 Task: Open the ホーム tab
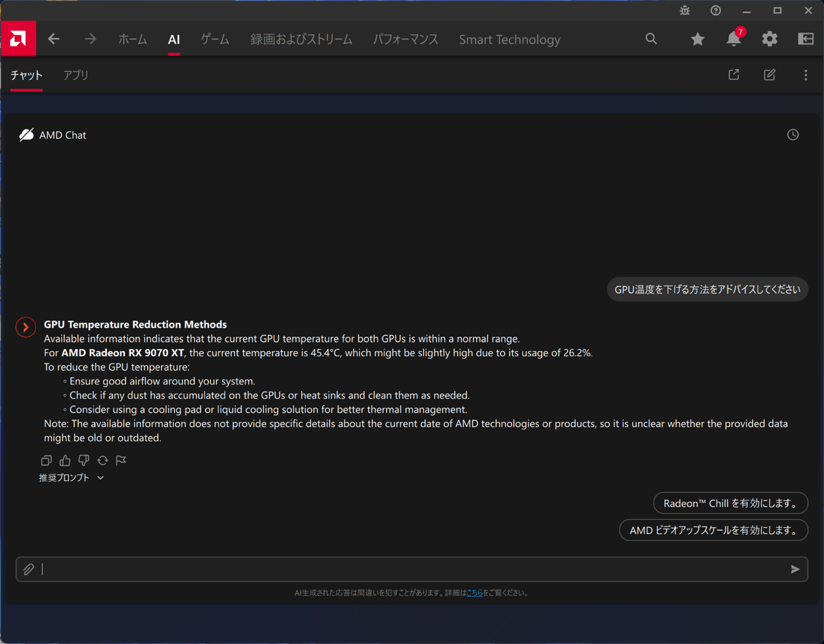point(132,39)
